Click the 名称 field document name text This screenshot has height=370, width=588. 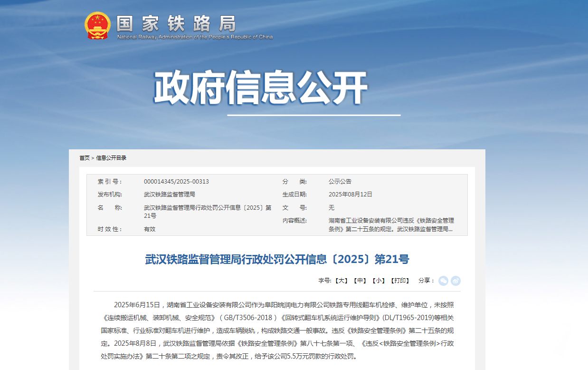pos(208,212)
